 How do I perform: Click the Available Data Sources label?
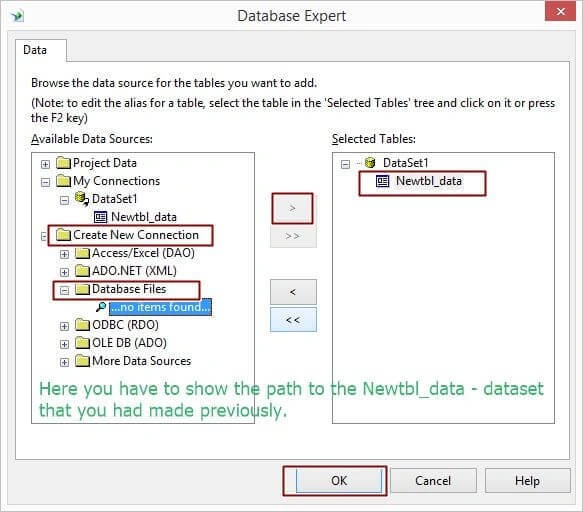92,139
